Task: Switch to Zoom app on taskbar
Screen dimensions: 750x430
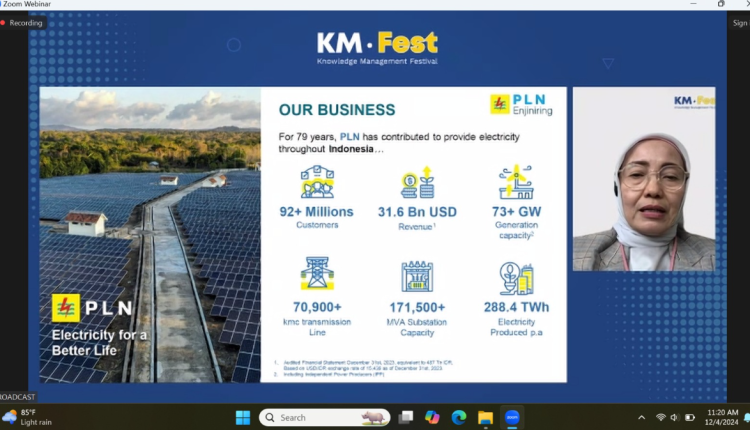Action: tap(512, 418)
